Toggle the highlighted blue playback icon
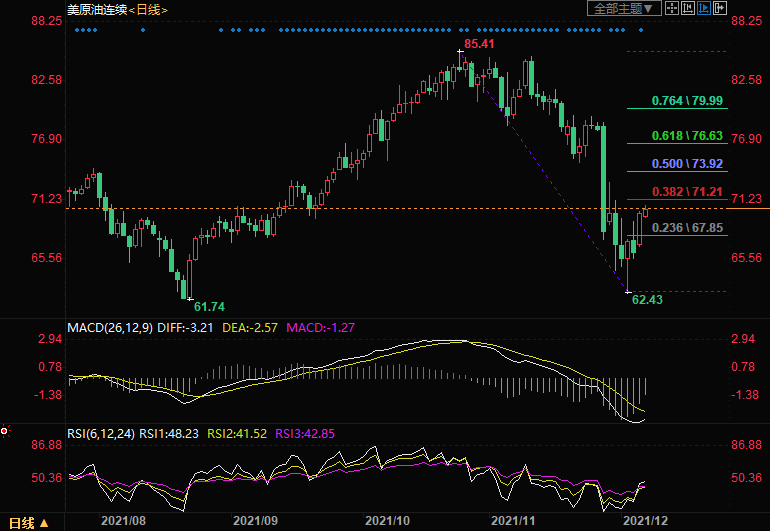 (x=703, y=9)
